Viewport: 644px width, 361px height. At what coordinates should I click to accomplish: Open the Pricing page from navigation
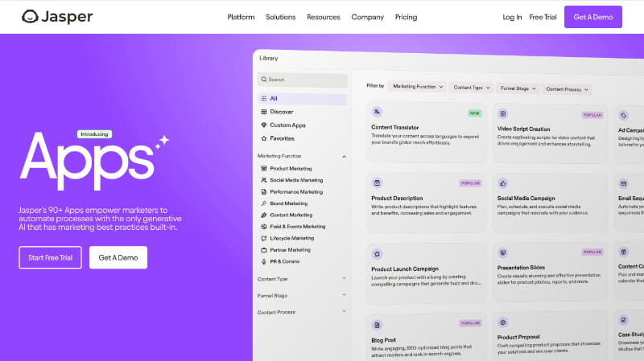[406, 17]
